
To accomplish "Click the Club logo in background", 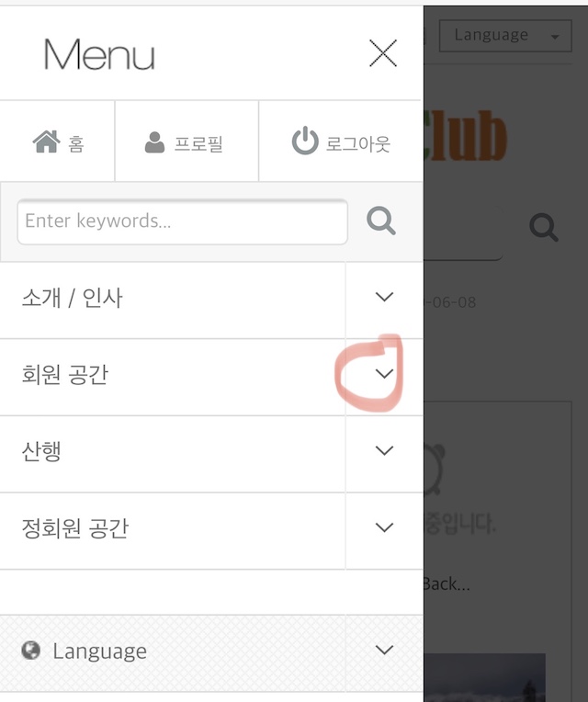I will [x=466, y=136].
